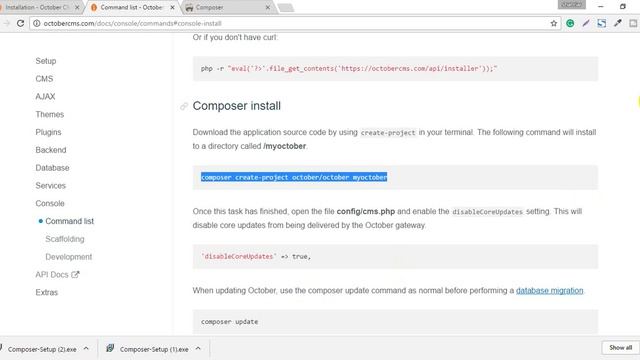
Task: Click the 'disableCoreUpdates' => true code line
Action: pyautogui.click(x=256, y=256)
